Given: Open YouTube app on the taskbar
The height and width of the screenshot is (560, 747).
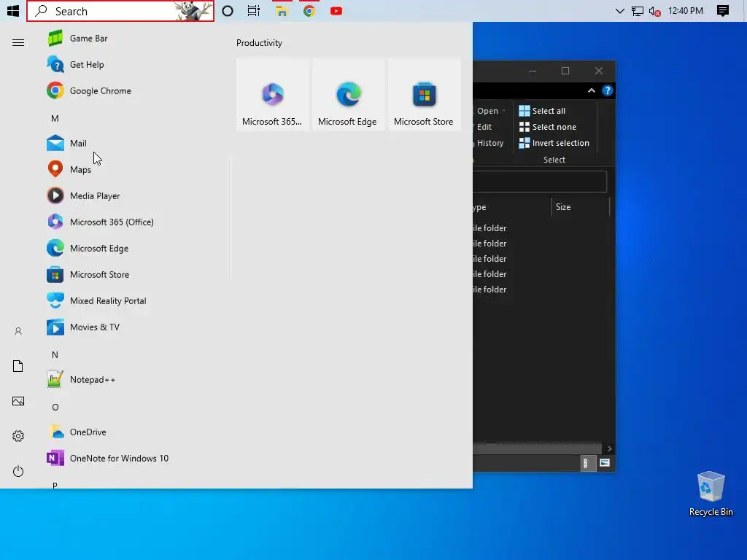Looking at the screenshot, I should (x=336, y=11).
